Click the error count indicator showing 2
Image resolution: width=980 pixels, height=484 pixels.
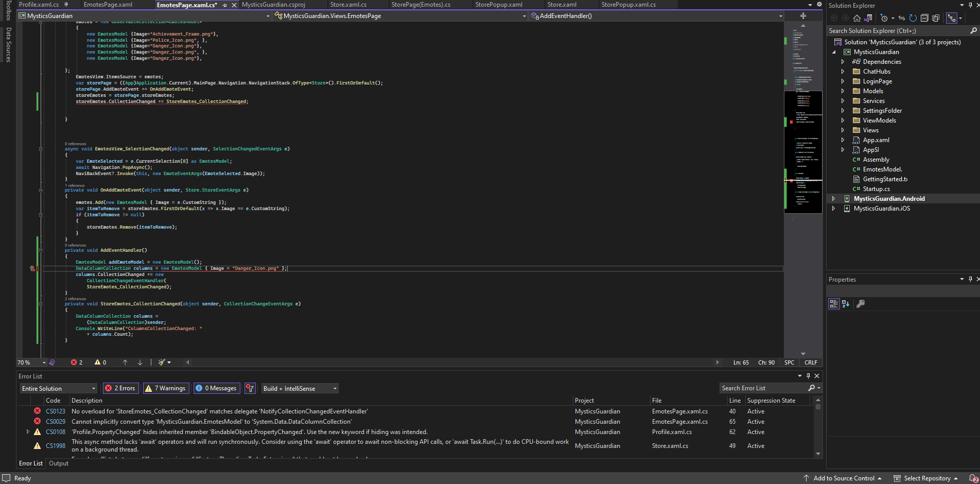pos(77,362)
